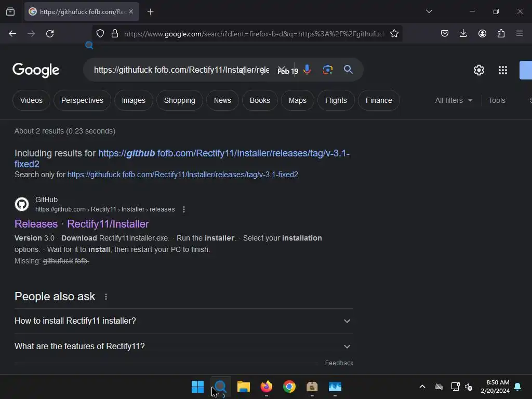Expand the All filters dropdown
The image size is (532, 399).
click(454, 100)
